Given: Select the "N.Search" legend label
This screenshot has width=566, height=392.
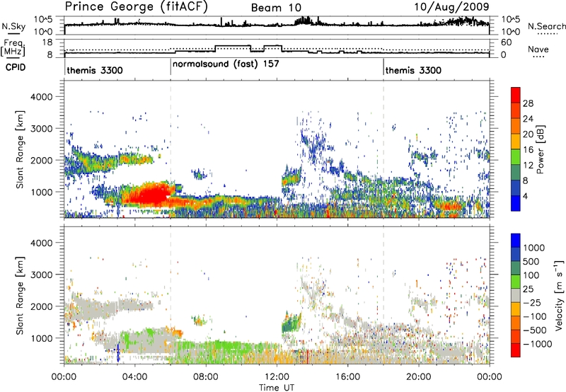Looking at the screenshot, I should coord(546,26).
